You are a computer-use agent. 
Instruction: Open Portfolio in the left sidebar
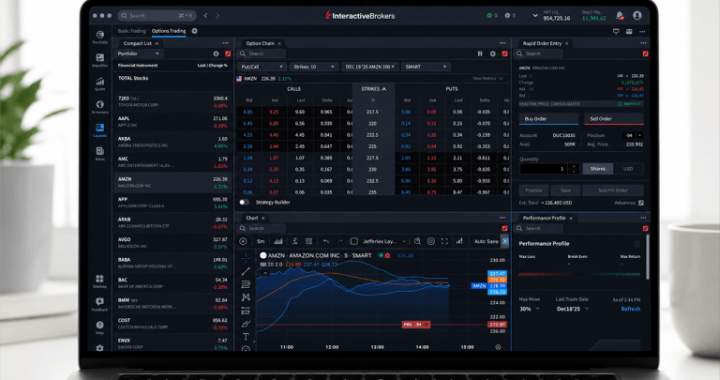pos(100,37)
